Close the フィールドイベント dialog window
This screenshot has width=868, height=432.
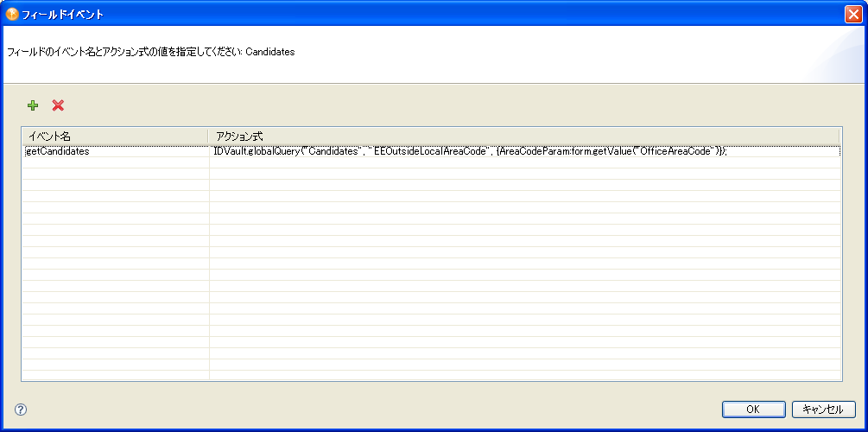click(x=853, y=15)
